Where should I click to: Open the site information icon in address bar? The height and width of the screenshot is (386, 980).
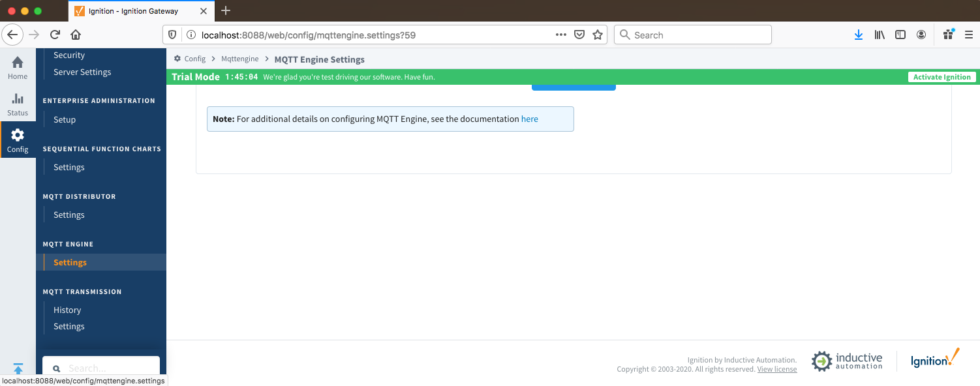[x=191, y=35]
